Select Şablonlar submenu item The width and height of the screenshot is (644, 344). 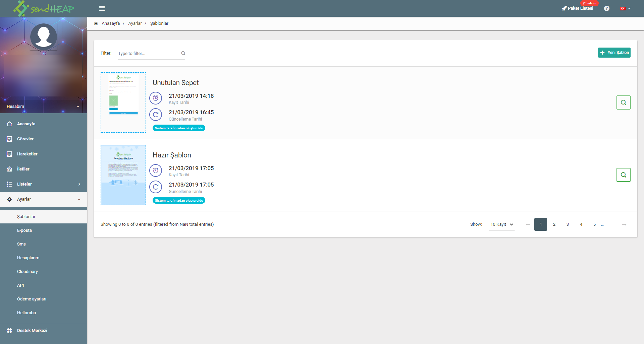(x=44, y=217)
